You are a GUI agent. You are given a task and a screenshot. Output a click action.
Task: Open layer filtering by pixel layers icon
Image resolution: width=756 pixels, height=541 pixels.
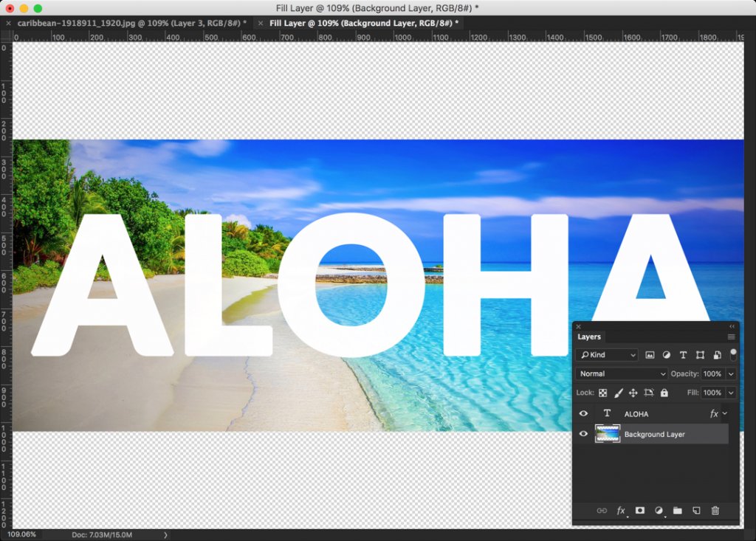click(x=650, y=355)
